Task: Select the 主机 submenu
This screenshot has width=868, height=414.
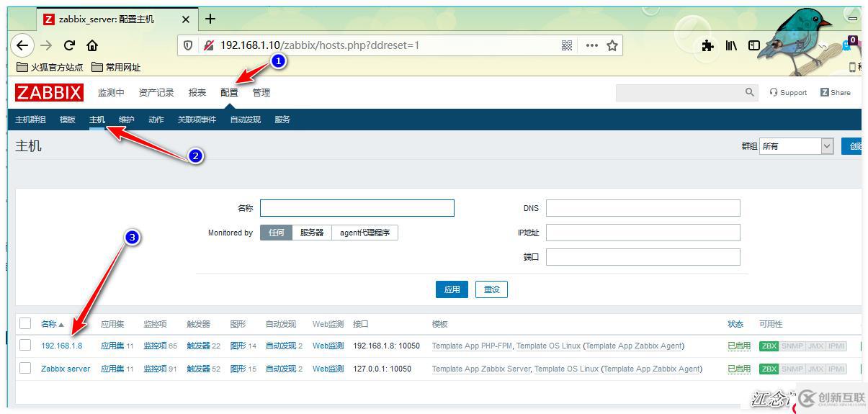Action: [x=97, y=120]
